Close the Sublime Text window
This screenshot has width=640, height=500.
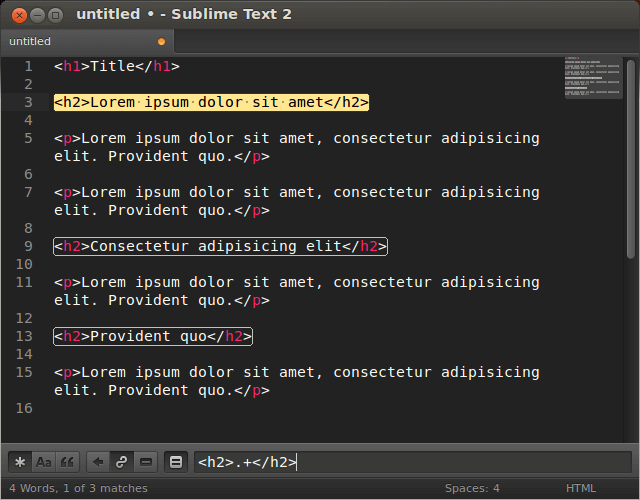[15, 14]
